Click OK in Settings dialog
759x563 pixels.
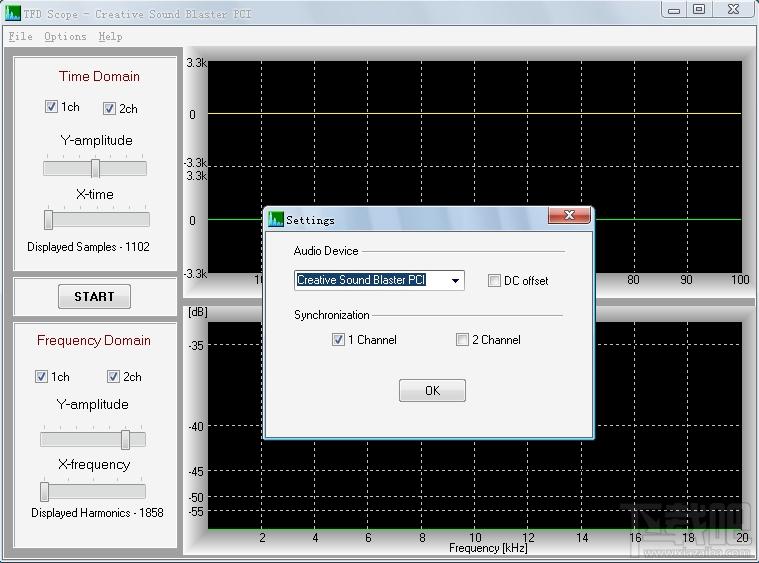coord(432,390)
